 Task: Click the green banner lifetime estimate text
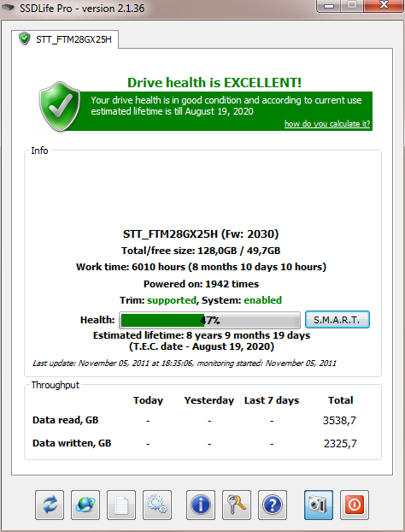click(x=226, y=106)
